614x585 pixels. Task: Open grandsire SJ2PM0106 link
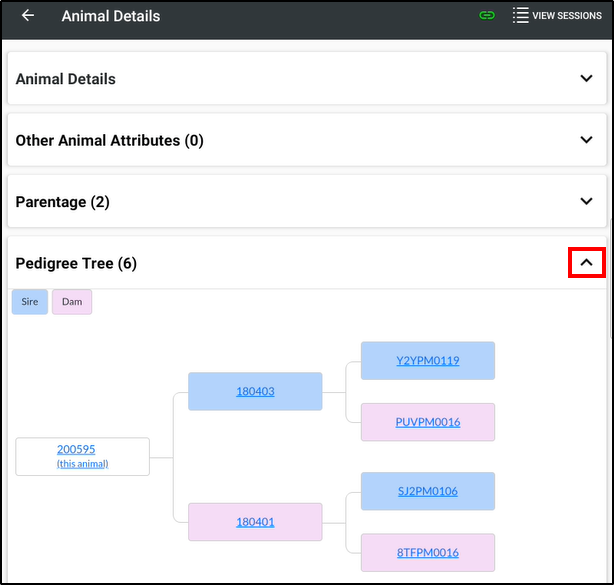tap(428, 491)
